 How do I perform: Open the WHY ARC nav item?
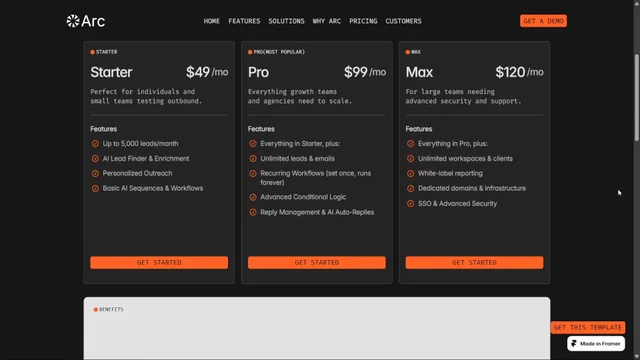[x=327, y=21]
